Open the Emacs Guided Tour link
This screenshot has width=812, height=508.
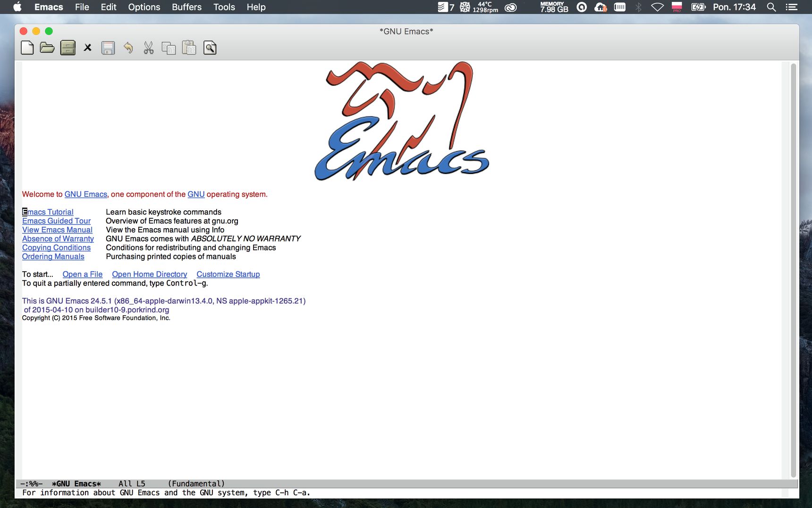click(56, 221)
